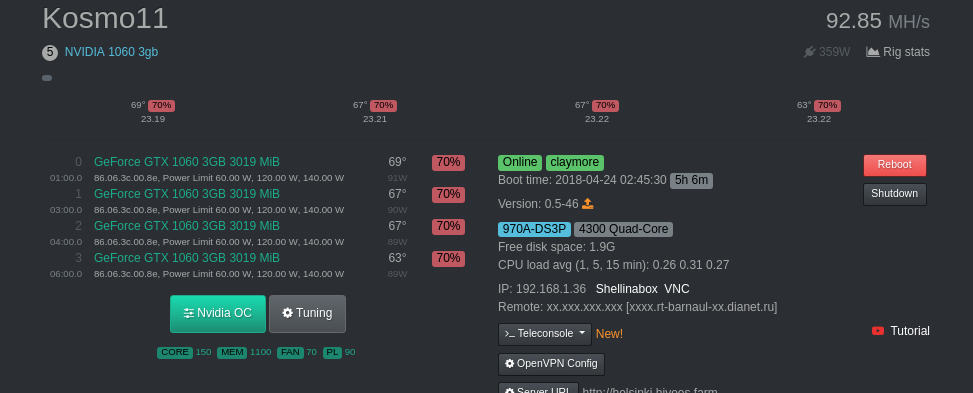Click the New! label beside Teleconsole
Viewport: 973px width, 393px height.
pos(609,334)
